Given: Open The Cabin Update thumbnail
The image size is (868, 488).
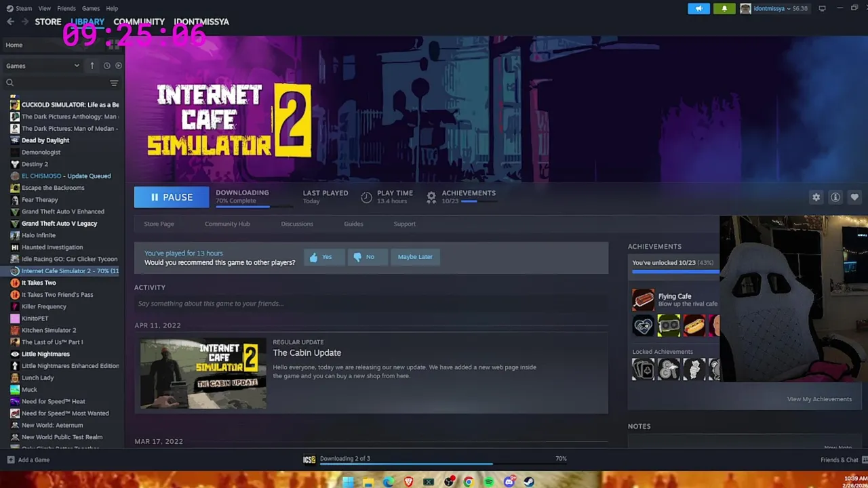Looking at the screenshot, I should pyautogui.click(x=203, y=373).
